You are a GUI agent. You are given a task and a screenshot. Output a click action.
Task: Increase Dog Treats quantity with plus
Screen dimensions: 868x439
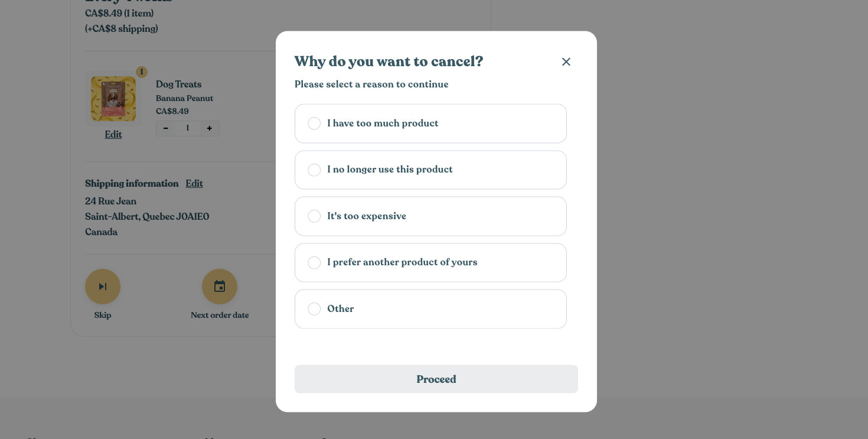210,128
